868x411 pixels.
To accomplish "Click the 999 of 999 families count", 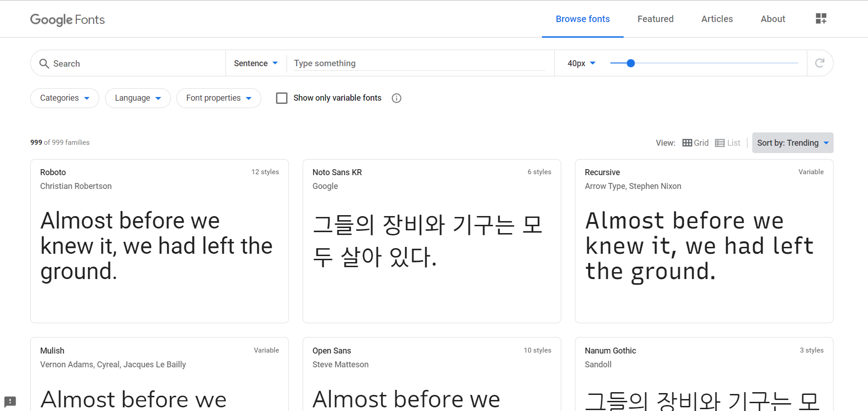I will pos(60,143).
